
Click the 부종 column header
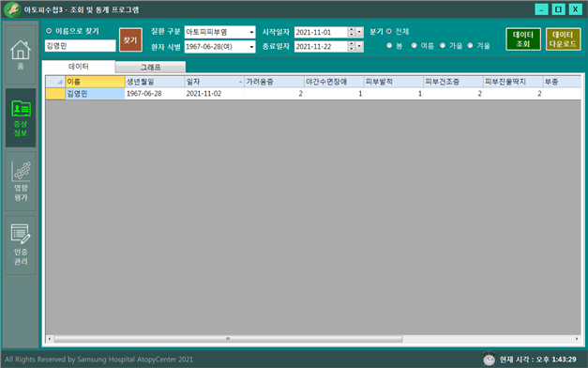tap(562, 82)
